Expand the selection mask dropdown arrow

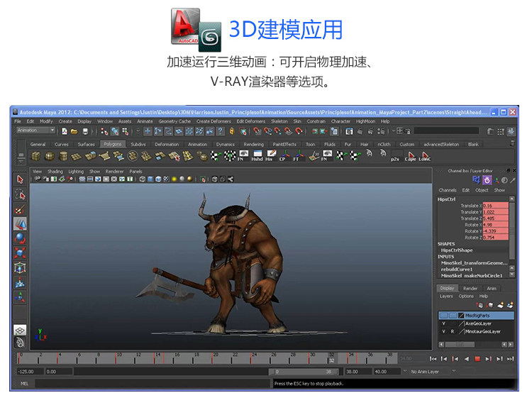pos(138,131)
